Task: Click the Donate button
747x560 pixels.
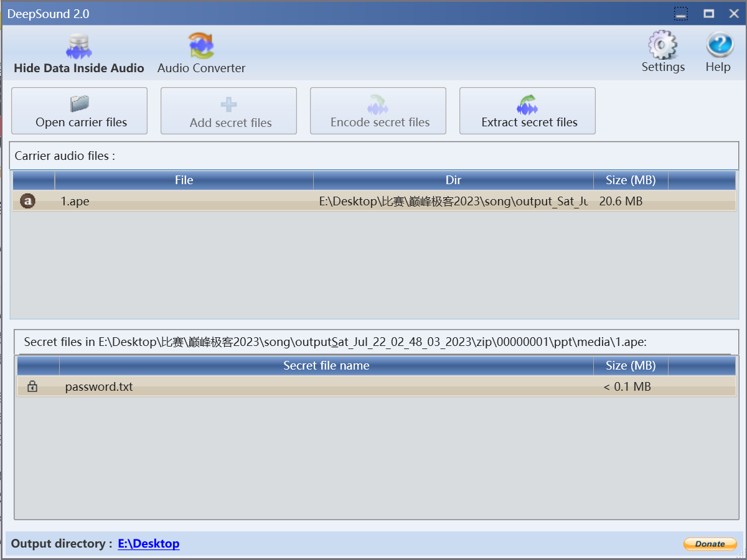Action: (710, 544)
